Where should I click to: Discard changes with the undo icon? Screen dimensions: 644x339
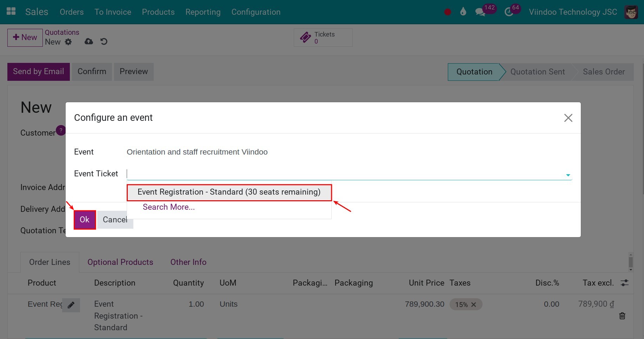click(x=104, y=41)
